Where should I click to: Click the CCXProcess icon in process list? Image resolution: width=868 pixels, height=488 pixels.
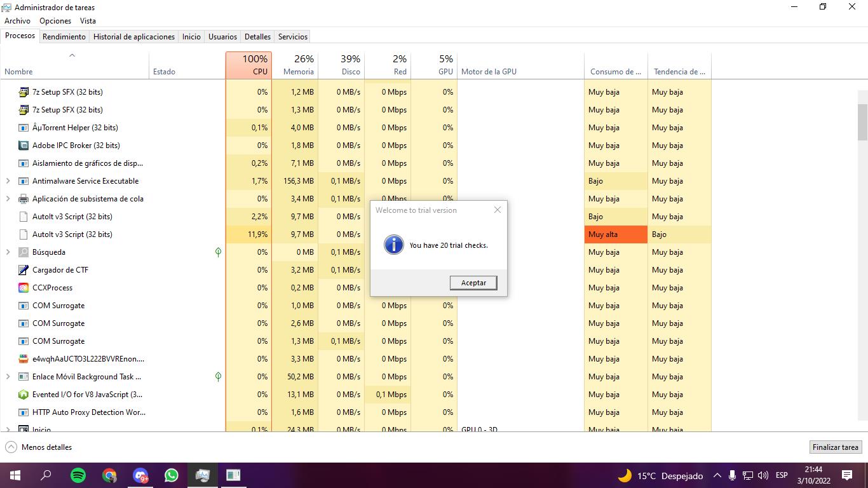[x=24, y=288]
